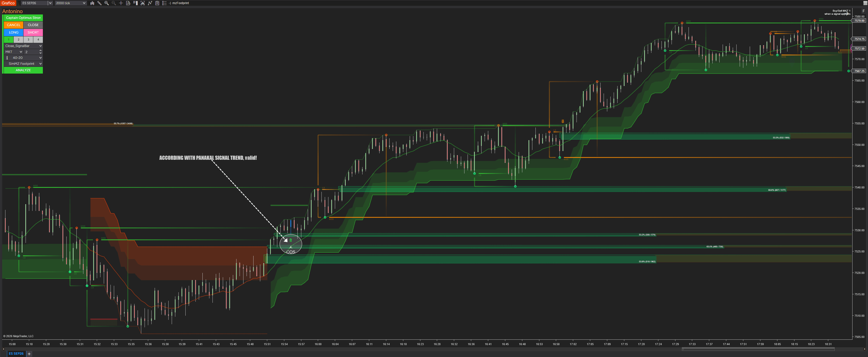Viewport: 868px width, 357px height.
Task: Open the Chart Trader panel icon
Action: [x=136, y=3]
